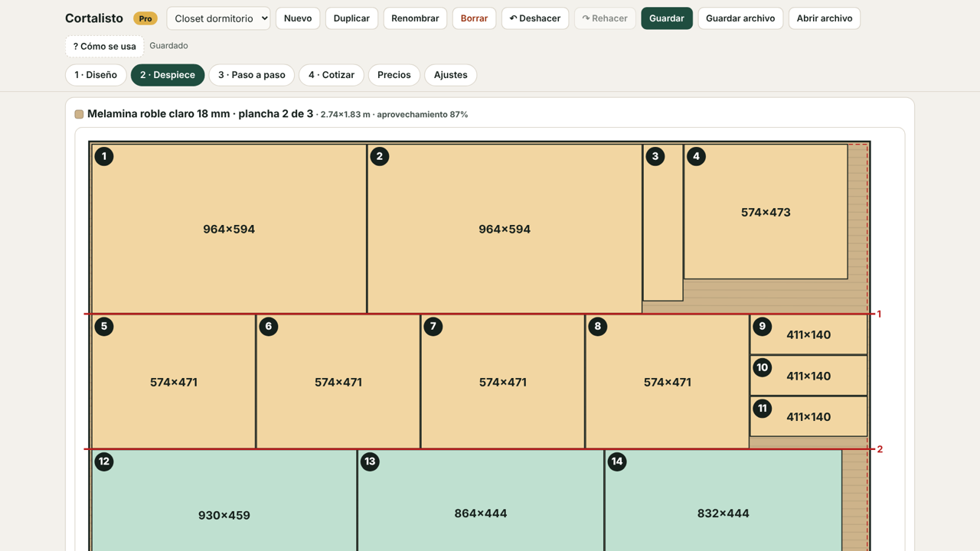Select piece number 8 badge
Viewport: 980px width, 551px height.
597,326
